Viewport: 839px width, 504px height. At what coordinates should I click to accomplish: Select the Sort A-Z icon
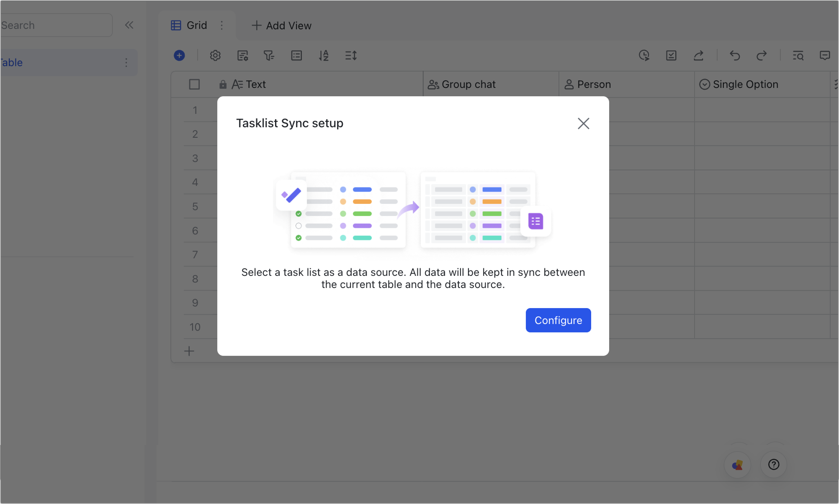coord(324,55)
